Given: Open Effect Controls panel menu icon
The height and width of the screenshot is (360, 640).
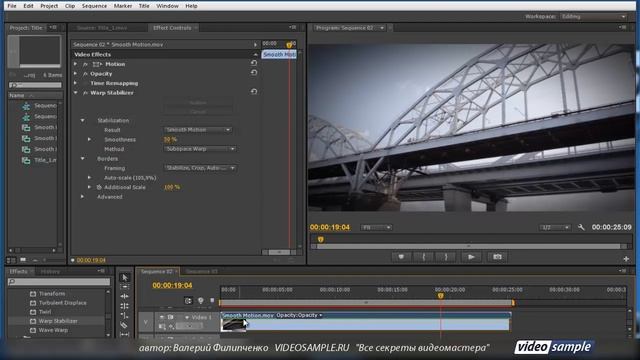Looking at the screenshot, I should tap(293, 27).
